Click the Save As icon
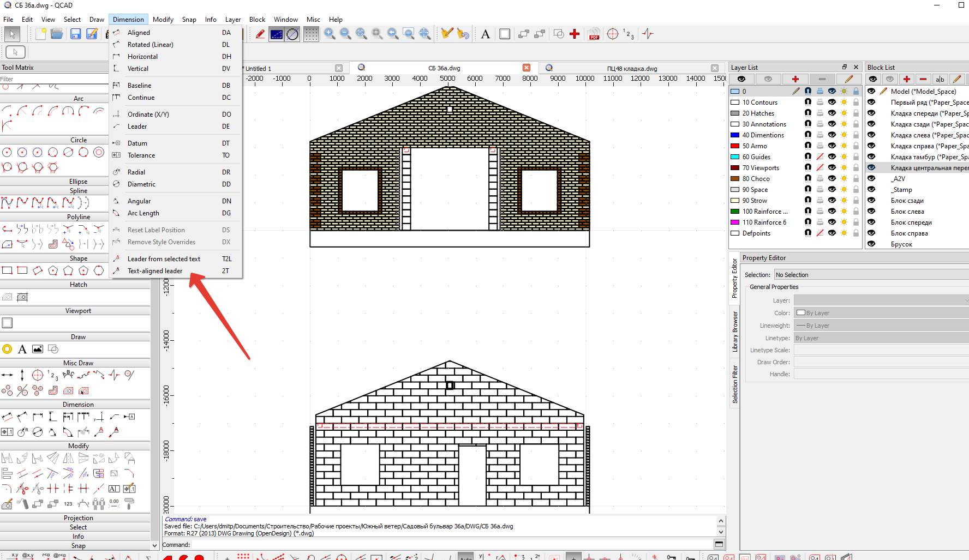 92,34
